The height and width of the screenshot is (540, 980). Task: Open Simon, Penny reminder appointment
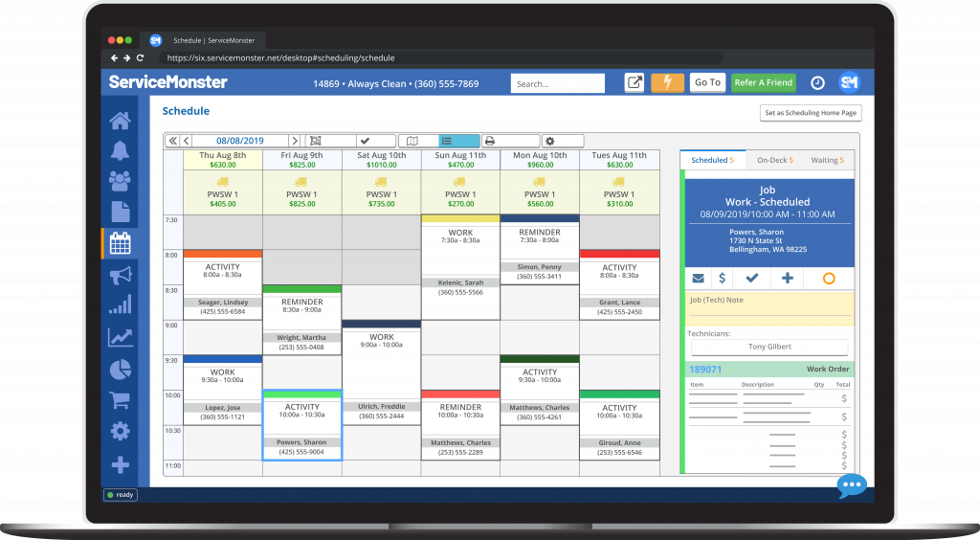click(540, 250)
